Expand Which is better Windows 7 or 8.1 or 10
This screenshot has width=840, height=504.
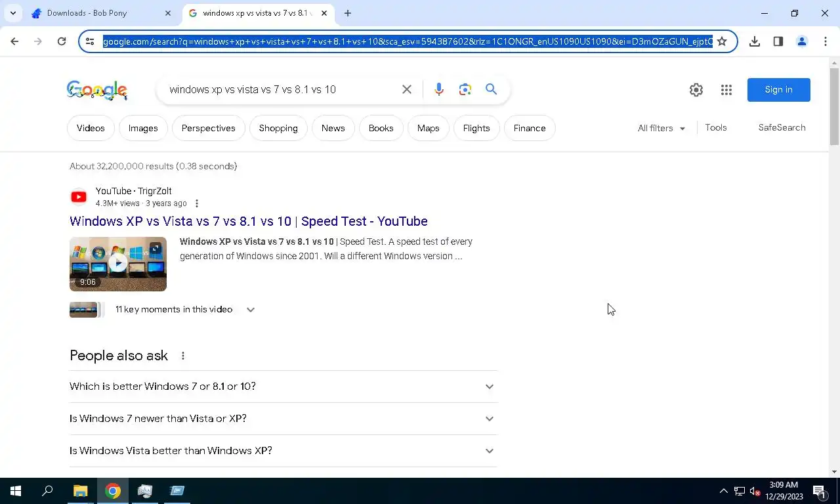coord(283,387)
